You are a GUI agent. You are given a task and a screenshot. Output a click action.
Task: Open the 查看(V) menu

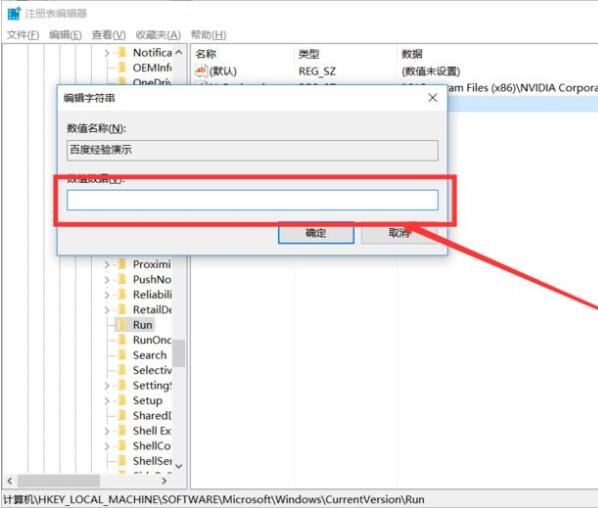pos(109,35)
